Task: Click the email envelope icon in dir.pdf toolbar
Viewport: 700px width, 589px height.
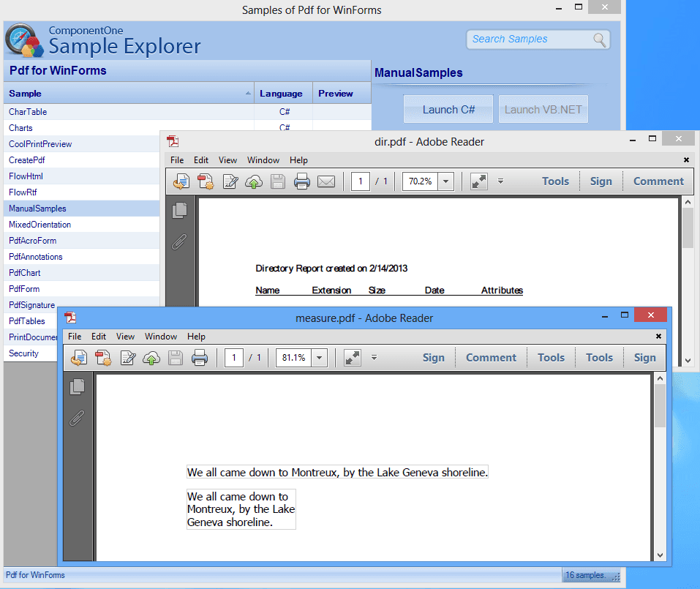Action: (326, 181)
